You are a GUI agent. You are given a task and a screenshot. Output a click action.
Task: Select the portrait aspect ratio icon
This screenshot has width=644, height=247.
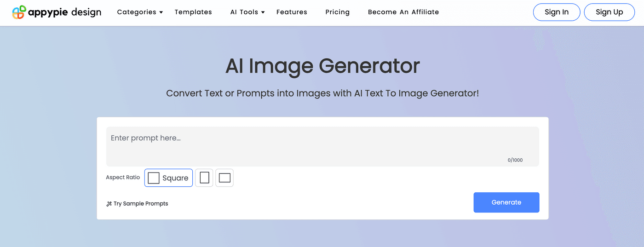[x=204, y=178]
